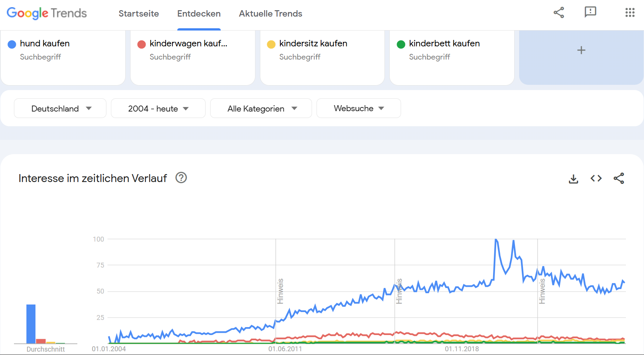Select the Entdecken tab

199,14
